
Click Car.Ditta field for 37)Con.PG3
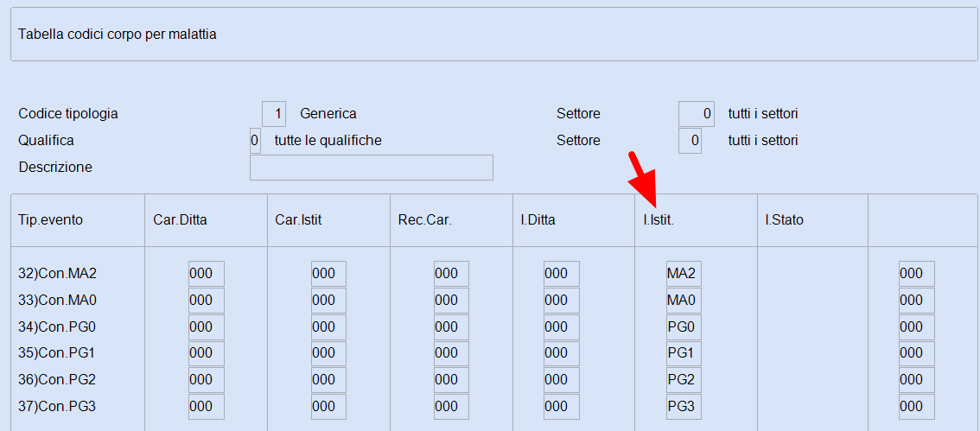click(207, 407)
